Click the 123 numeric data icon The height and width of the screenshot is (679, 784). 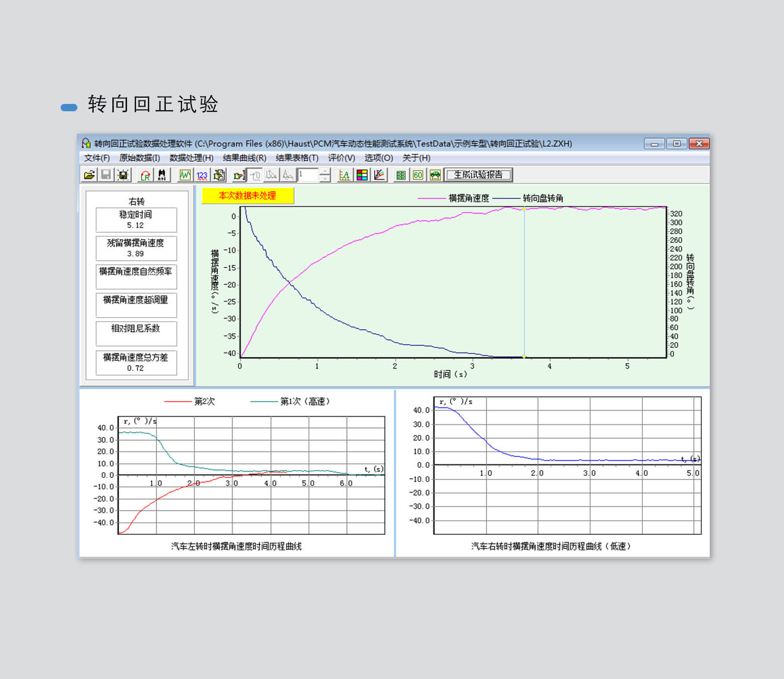tap(202, 175)
